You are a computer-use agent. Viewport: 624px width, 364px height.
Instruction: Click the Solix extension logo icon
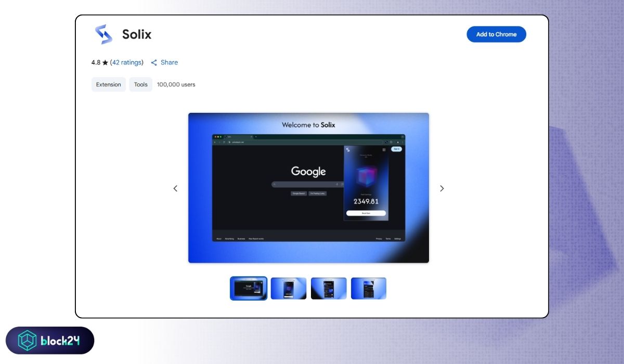click(x=103, y=34)
